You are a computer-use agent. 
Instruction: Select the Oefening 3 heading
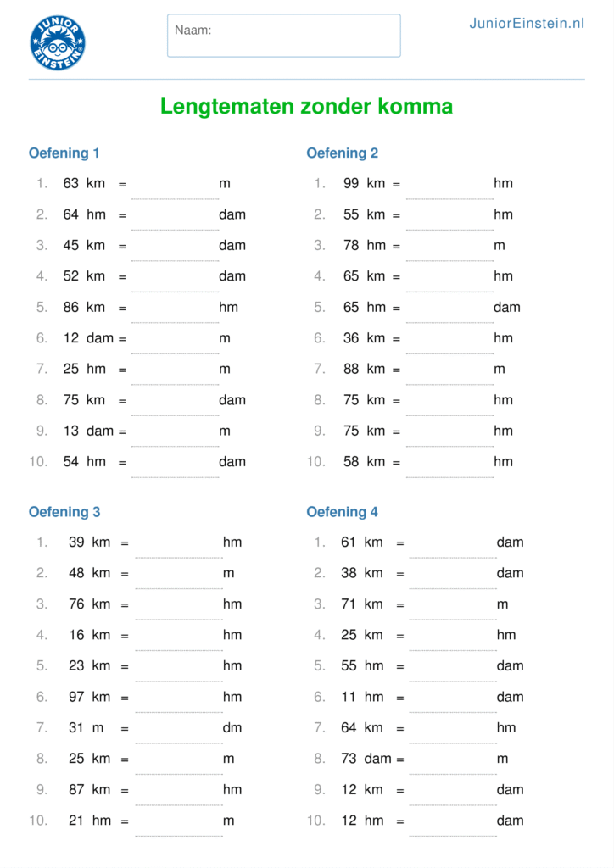64,512
